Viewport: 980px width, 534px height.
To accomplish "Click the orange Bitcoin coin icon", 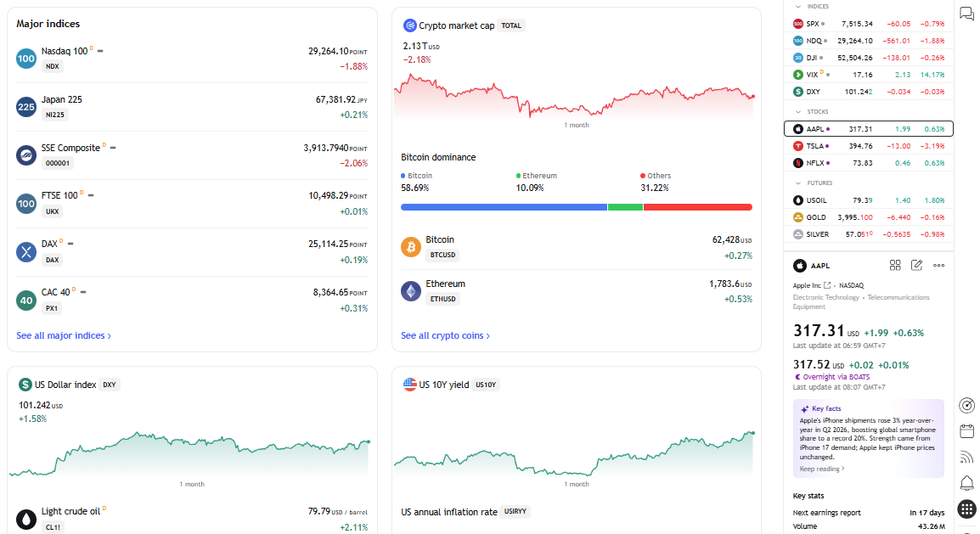I will pos(411,247).
